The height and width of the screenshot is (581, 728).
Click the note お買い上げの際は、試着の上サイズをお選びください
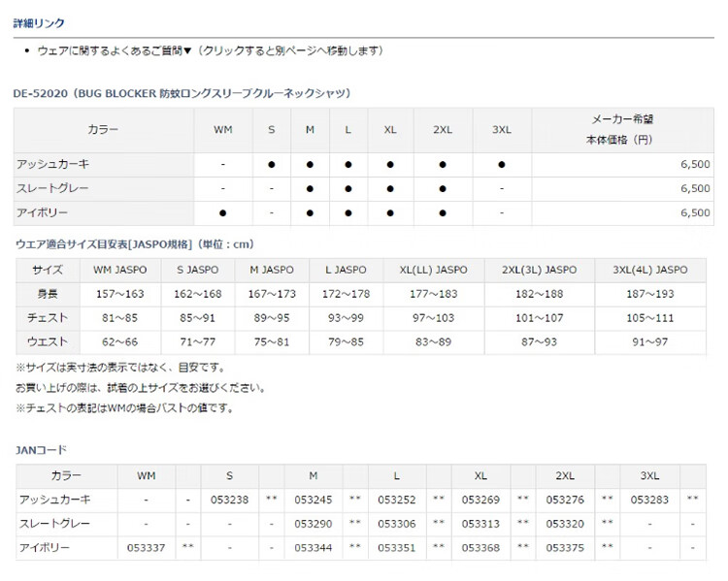(140, 387)
